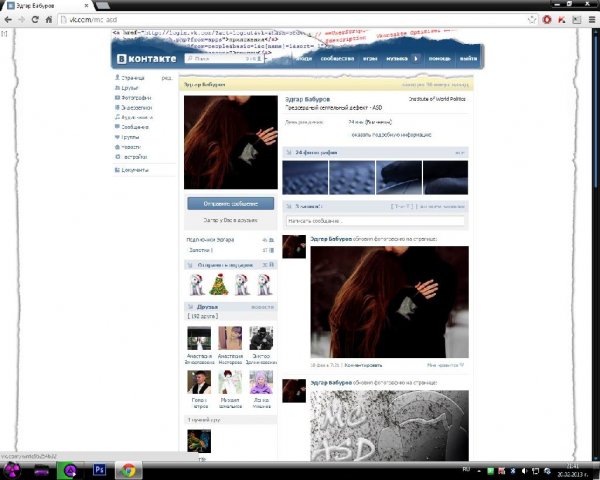This screenshot has height=480, width=600.
Task: Open the third photo thumbnail in the strip
Action: tap(399, 177)
